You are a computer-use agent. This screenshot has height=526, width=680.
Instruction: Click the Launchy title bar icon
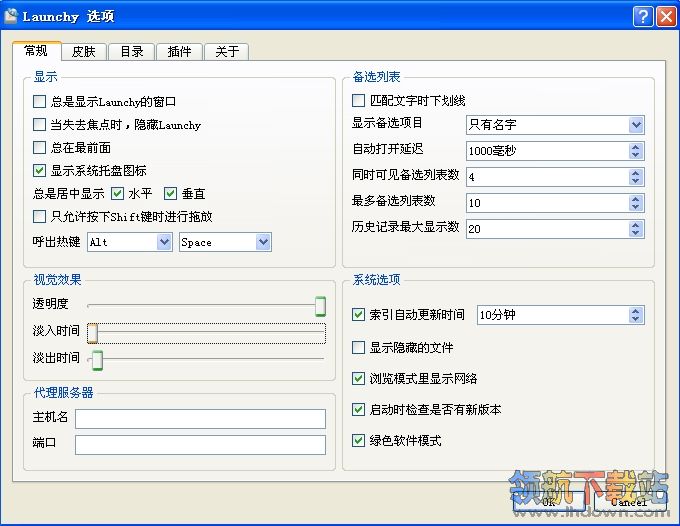click(11, 16)
